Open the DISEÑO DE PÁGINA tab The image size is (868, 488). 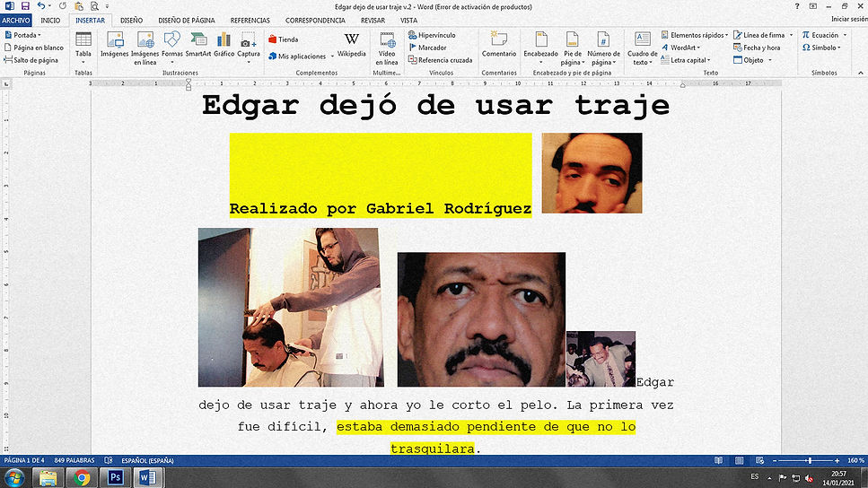click(187, 20)
